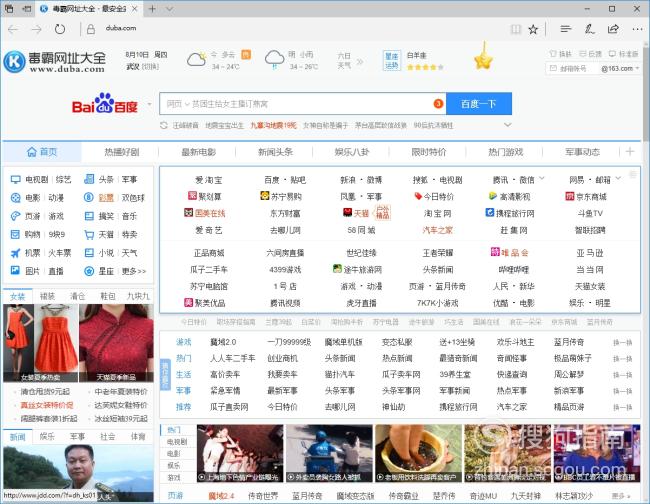Expand the 腾讯·微信 dropdown arrow
The image size is (650, 504).
point(542,179)
